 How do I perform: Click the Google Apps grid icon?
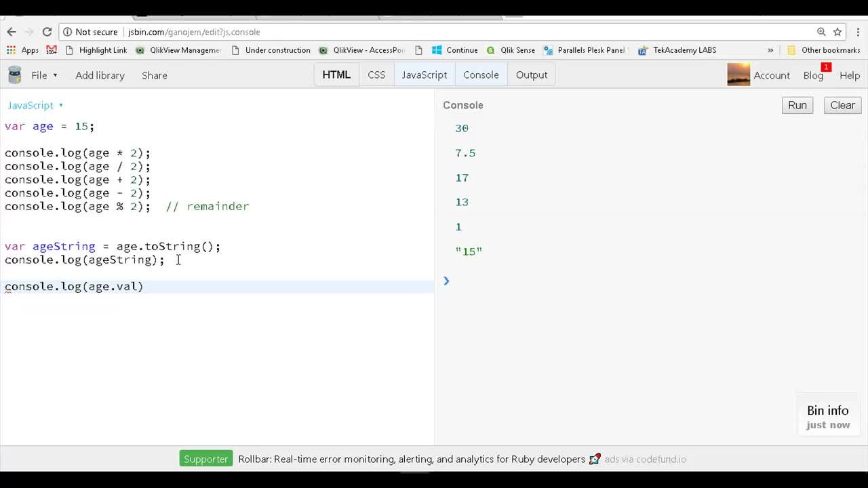click(x=12, y=49)
